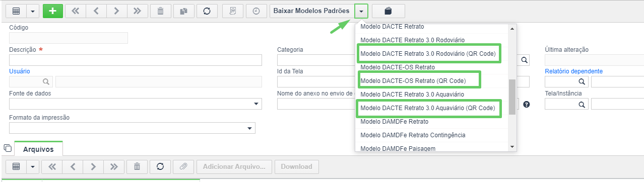Select Modelo DAMDFe Retrato Contingência option

413,135
